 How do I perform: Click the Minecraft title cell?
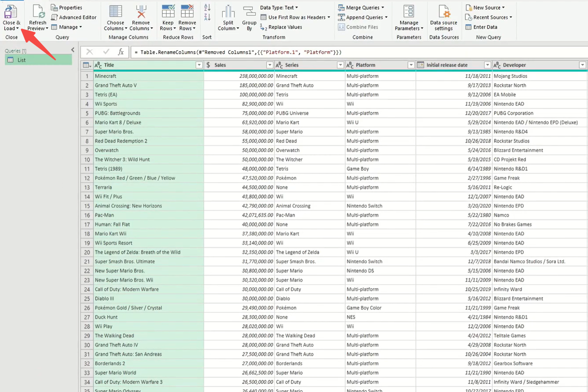(148, 76)
